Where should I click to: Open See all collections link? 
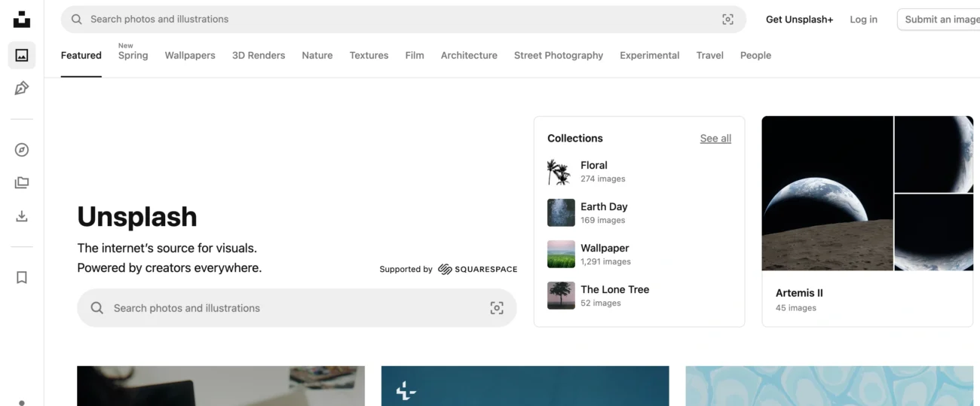point(715,139)
